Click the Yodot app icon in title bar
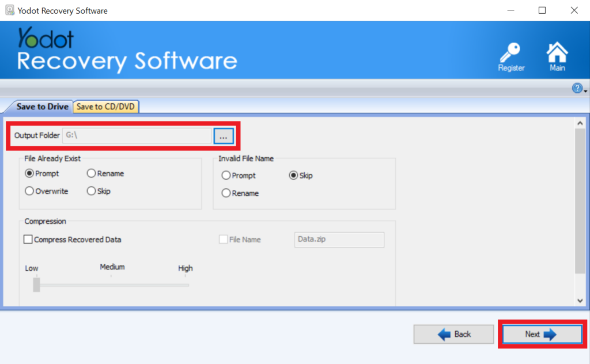This screenshot has height=364, width=590. coord(10,10)
